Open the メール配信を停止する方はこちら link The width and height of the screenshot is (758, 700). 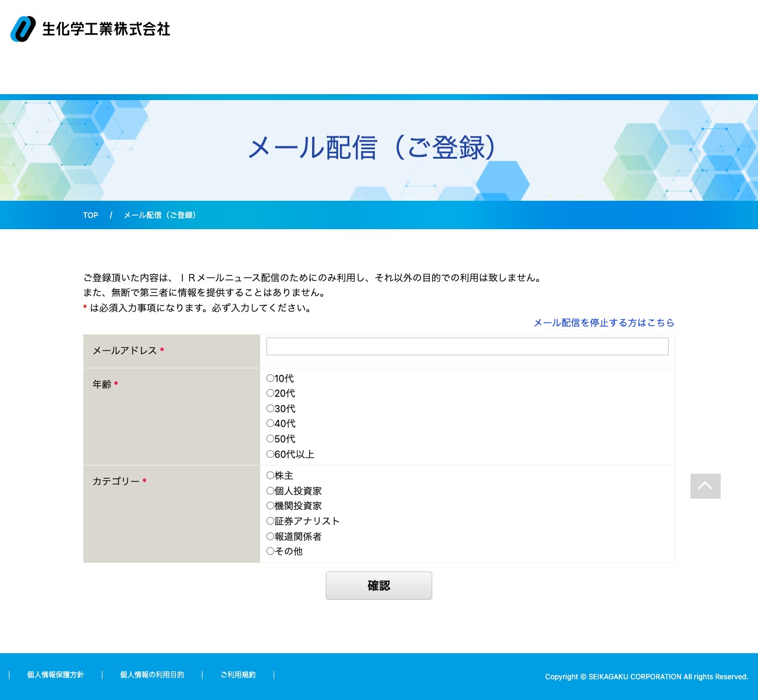click(604, 323)
